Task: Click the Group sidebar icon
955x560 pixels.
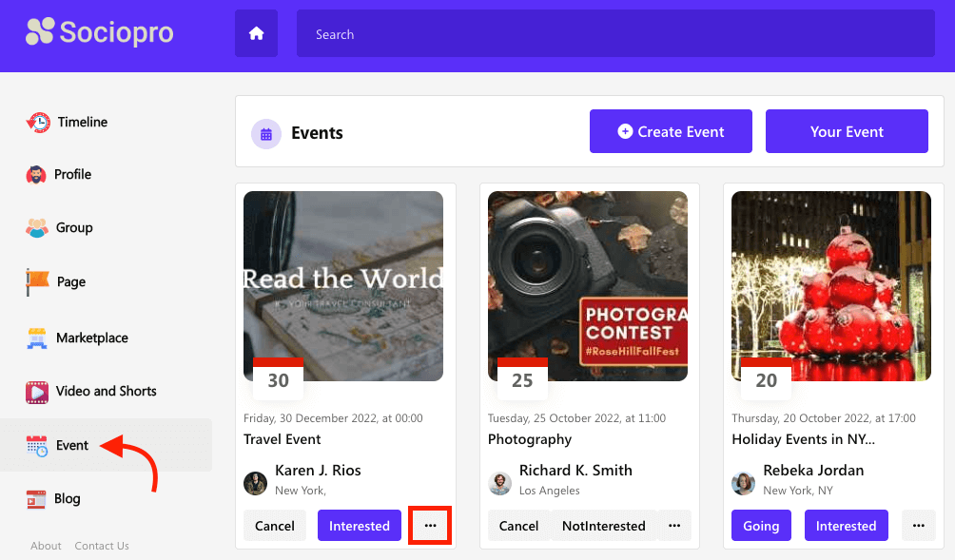Action: coord(37,227)
